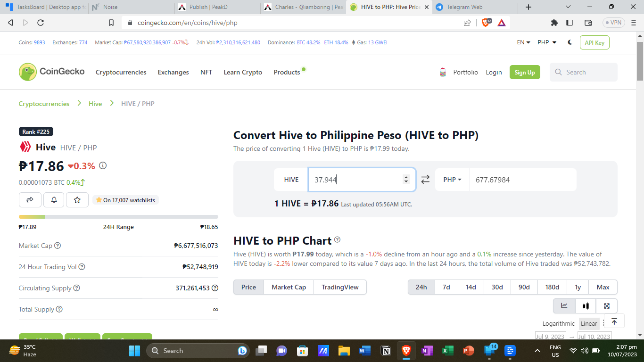This screenshot has height=362, width=644.
Task: Toggle dark mode with the moon icon
Action: pos(570,42)
